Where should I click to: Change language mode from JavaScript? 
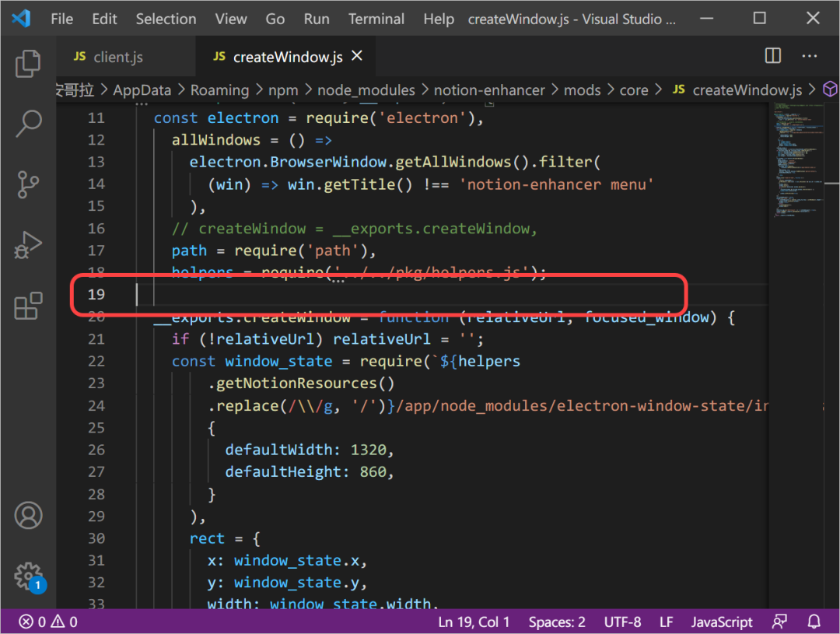721,622
